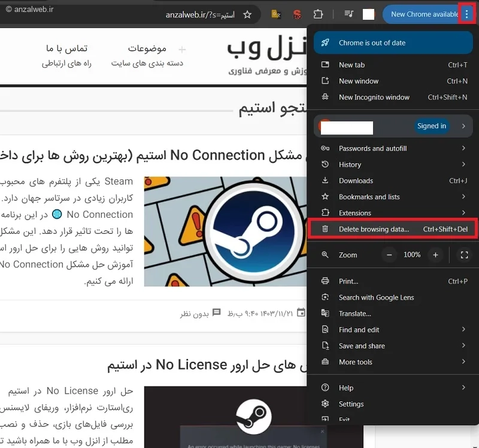Screen dimensions: 479x448
Task: Open a New Incognito window
Action: (393, 97)
